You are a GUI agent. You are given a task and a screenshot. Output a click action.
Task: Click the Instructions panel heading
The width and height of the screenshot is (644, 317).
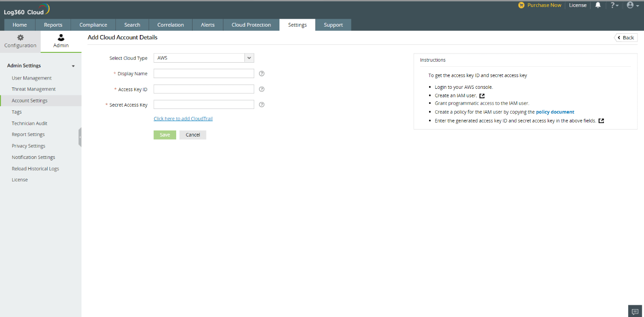click(x=433, y=60)
